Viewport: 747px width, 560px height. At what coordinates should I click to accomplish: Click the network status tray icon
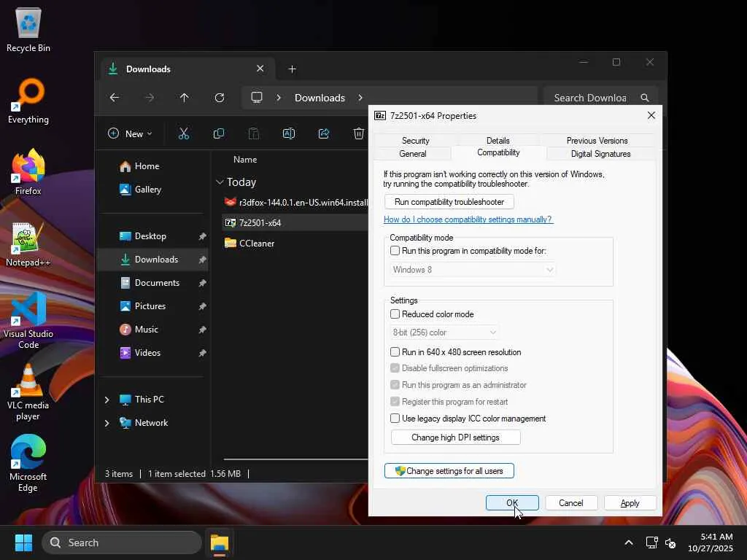pyautogui.click(x=651, y=542)
